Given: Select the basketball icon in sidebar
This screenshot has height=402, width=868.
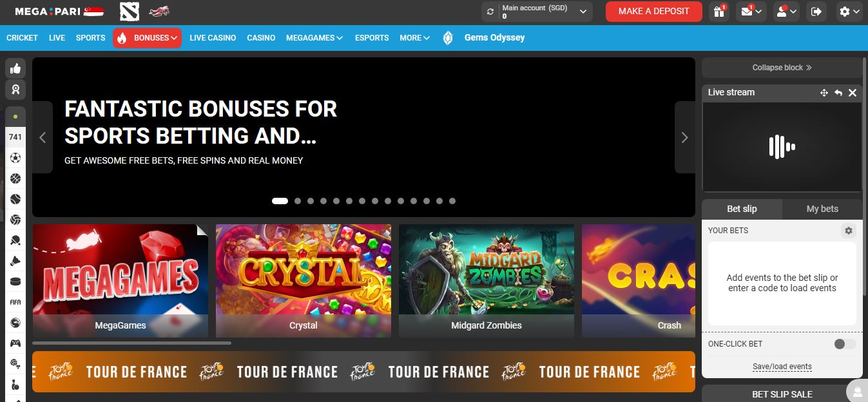Looking at the screenshot, I should 15,178.
